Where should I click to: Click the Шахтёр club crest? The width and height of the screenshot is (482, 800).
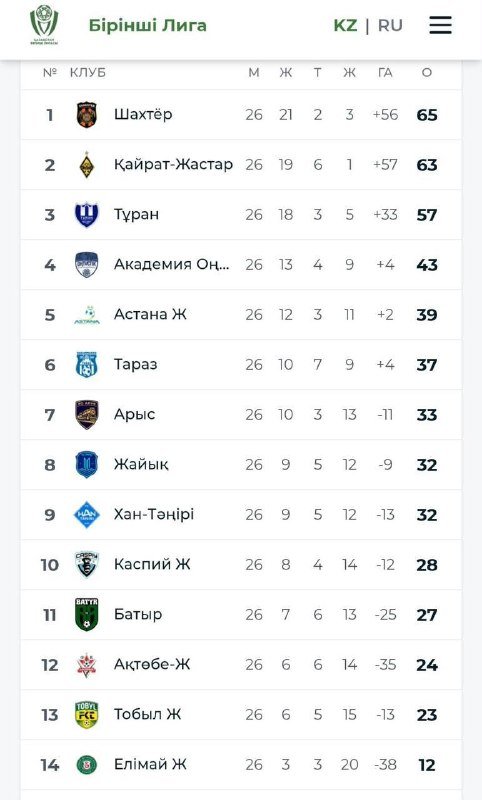coord(87,114)
